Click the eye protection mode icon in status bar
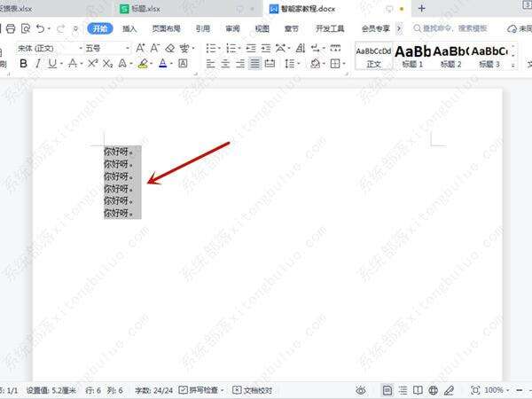The width and height of the screenshot is (532, 399). click(361, 390)
